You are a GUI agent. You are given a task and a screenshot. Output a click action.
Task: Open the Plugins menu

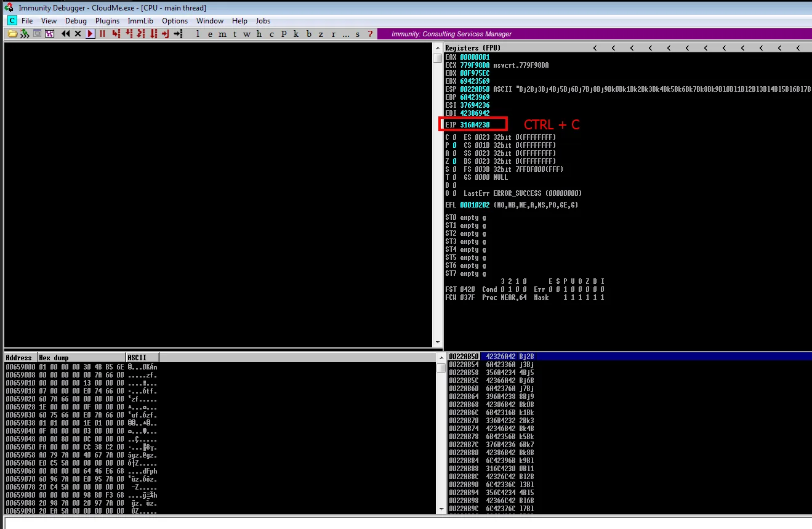tap(107, 21)
